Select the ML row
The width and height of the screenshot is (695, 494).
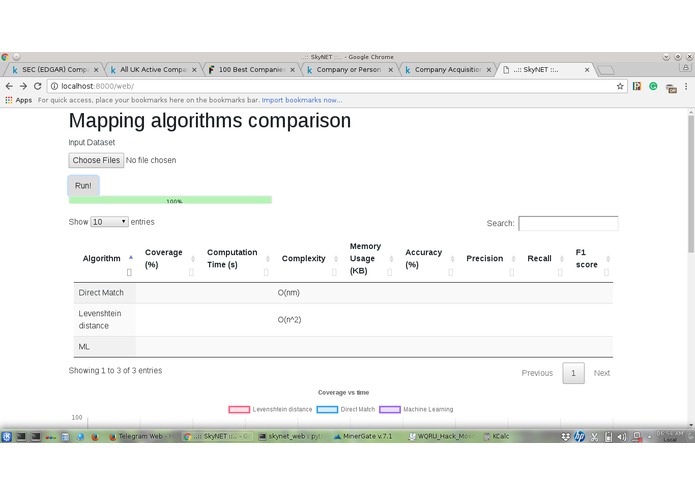(344, 346)
